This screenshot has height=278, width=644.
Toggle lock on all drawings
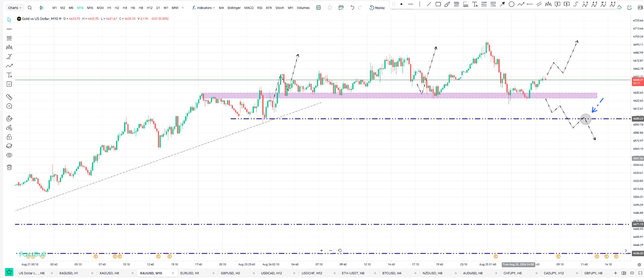click(x=9, y=137)
